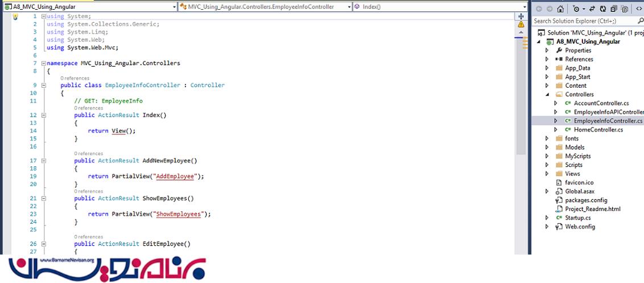
Task: Click the Project_Readme.html file icon
Action: point(559,209)
